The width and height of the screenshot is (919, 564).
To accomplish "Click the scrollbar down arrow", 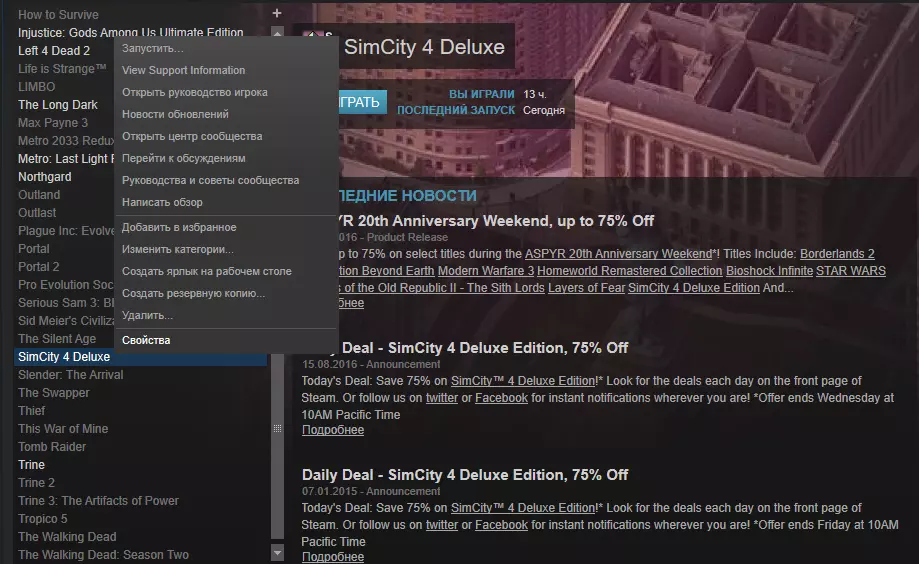I will tap(277, 552).
